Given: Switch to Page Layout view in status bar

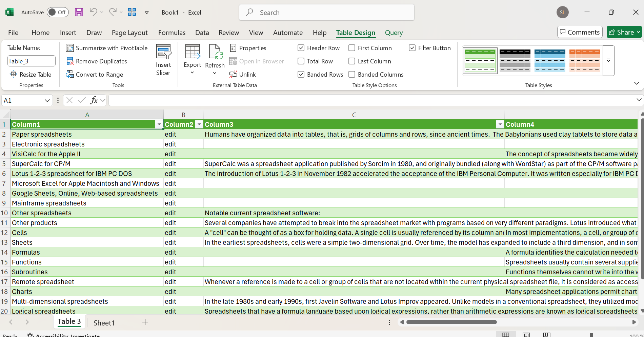Looking at the screenshot, I should (x=526, y=335).
